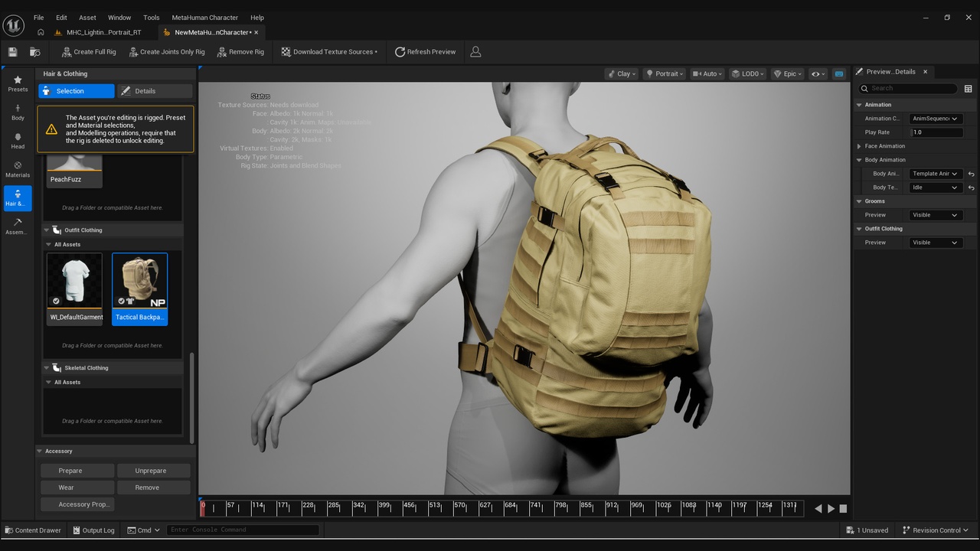The height and width of the screenshot is (551, 980).
Task: Switch to the Selection tab
Action: point(77,91)
